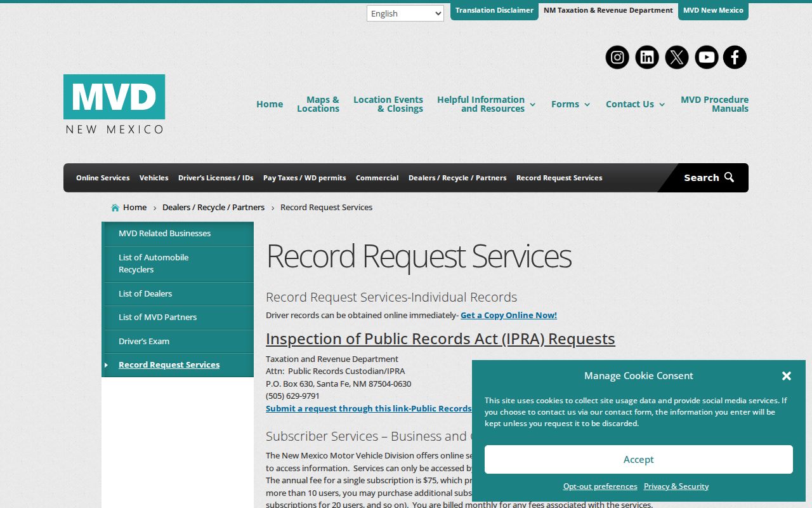Open the Facebook page icon
The height and width of the screenshot is (508, 812).
735,57
